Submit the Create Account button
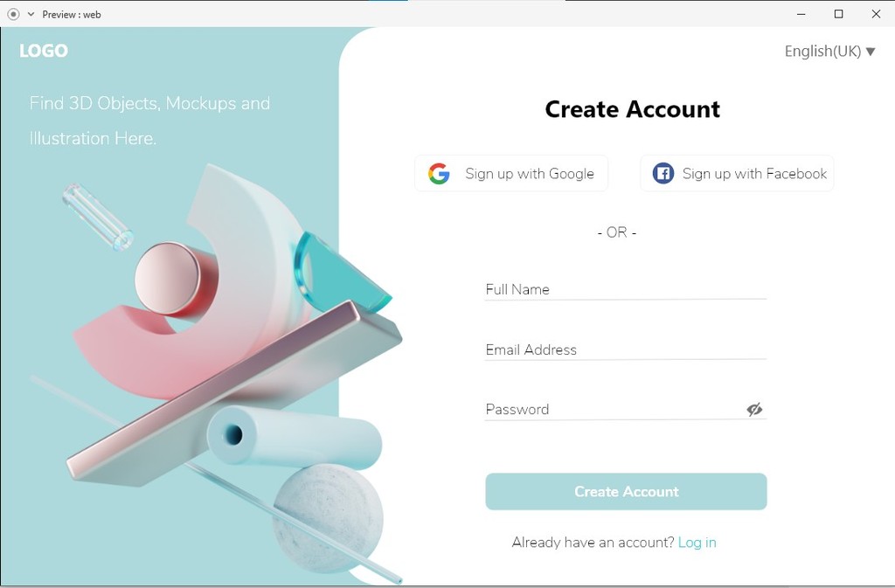 pyautogui.click(x=626, y=492)
